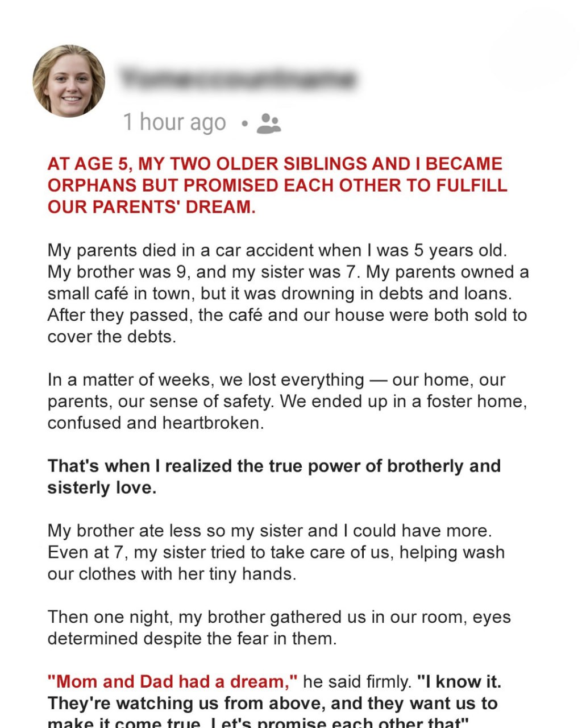Click the blurred account name

[x=239, y=78]
